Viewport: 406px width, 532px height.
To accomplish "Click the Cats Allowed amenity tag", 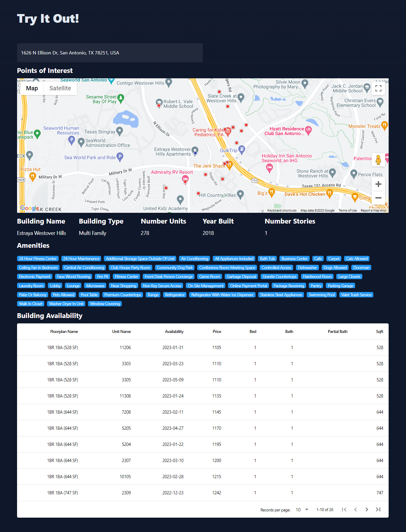I will [x=357, y=259].
